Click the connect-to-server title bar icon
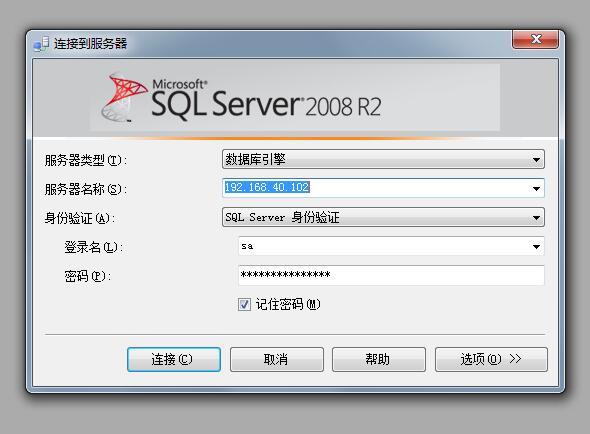The height and width of the screenshot is (434, 590). pyautogui.click(x=41, y=43)
